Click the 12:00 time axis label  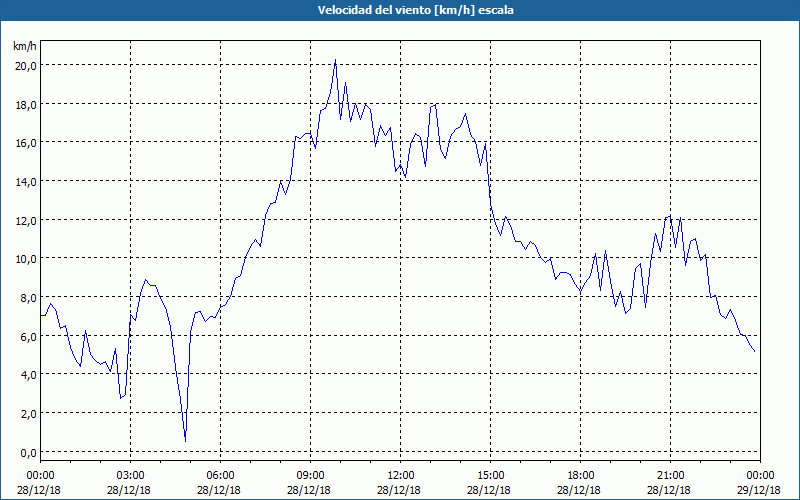coord(399,476)
